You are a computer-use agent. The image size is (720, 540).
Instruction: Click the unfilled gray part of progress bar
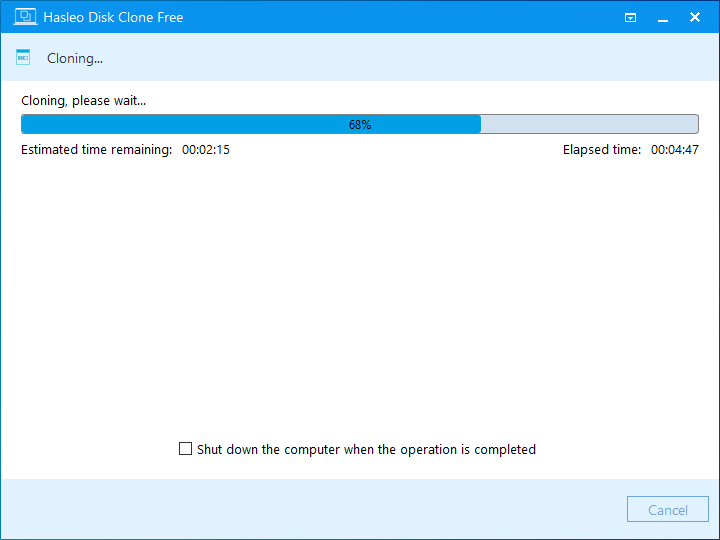point(590,124)
